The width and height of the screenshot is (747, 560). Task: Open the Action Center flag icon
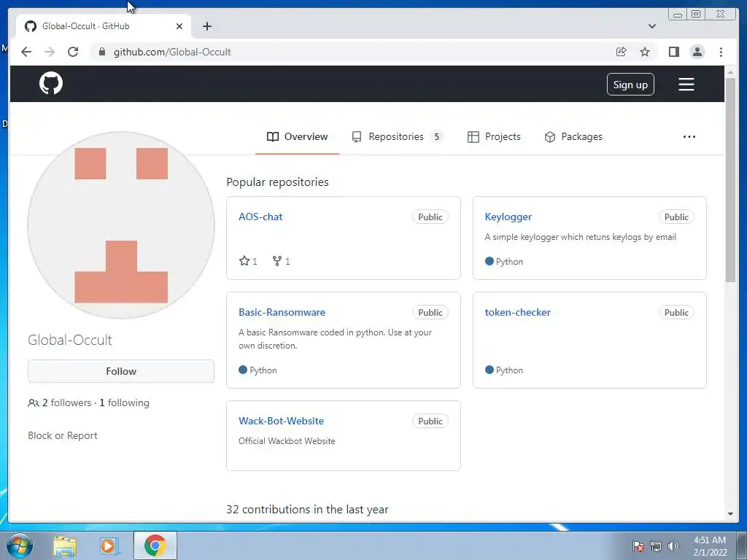click(x=638, y=545)
